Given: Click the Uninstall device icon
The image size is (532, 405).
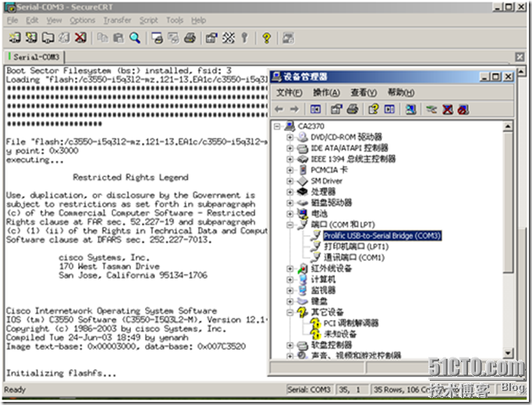Looking at the screenshot, I should tap(463, 109).
